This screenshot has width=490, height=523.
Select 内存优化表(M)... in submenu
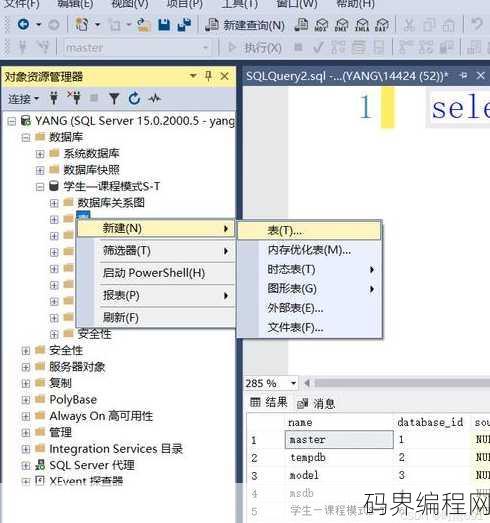click(309, 250)
